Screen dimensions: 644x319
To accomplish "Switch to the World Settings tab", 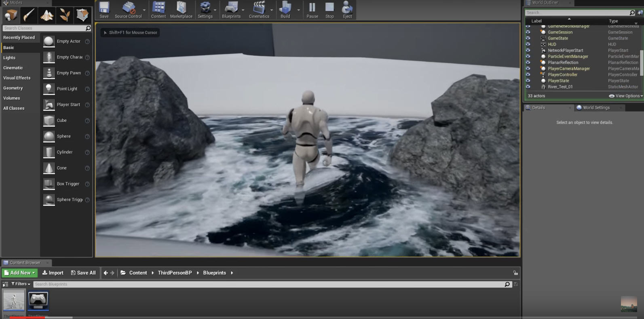I will (x=596, y=108).
